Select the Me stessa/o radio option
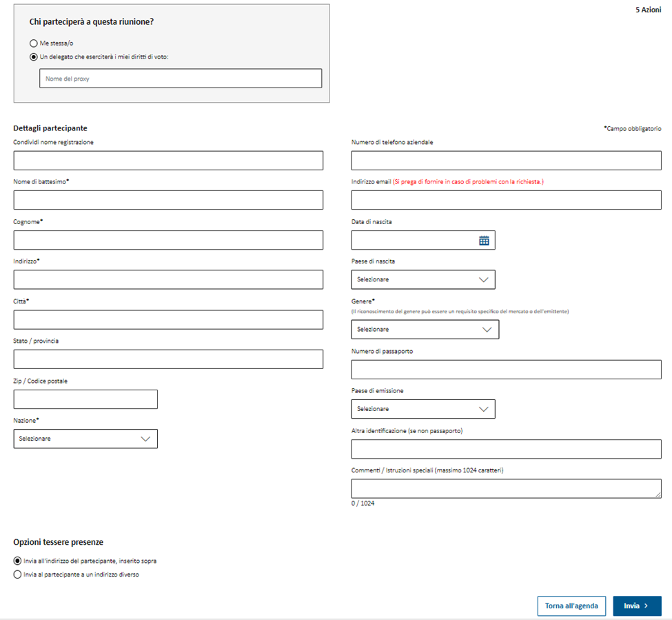The height and width of the screenshot is (620, 672). pos(34,43)
